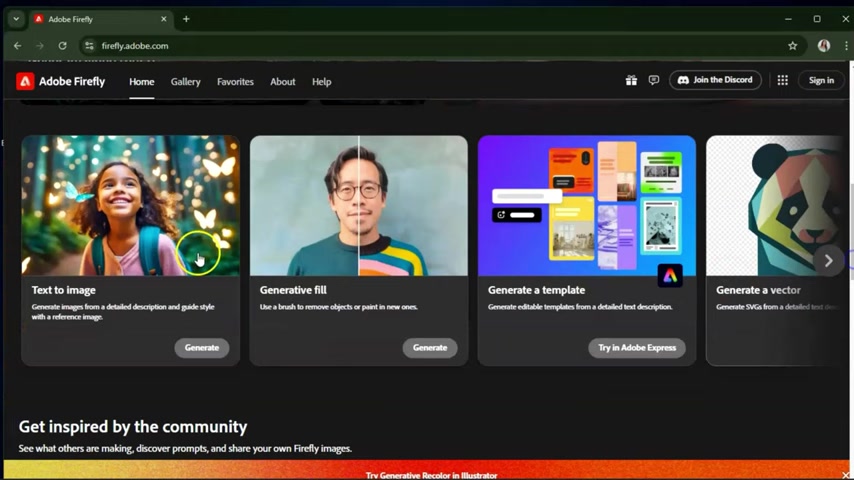This screenshot has width=854, height=480.
Task: Open the Favorites nav tab
Action: coord(235,82)
